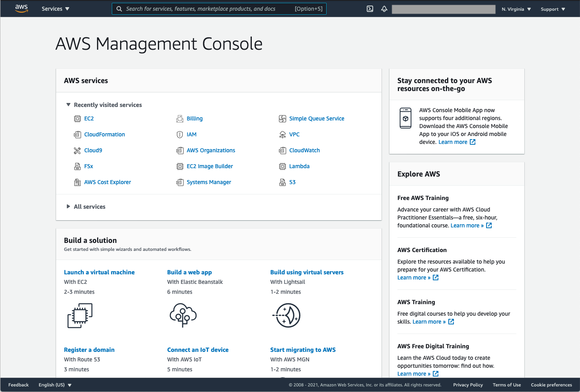Open the Systems Manager link

209,182
